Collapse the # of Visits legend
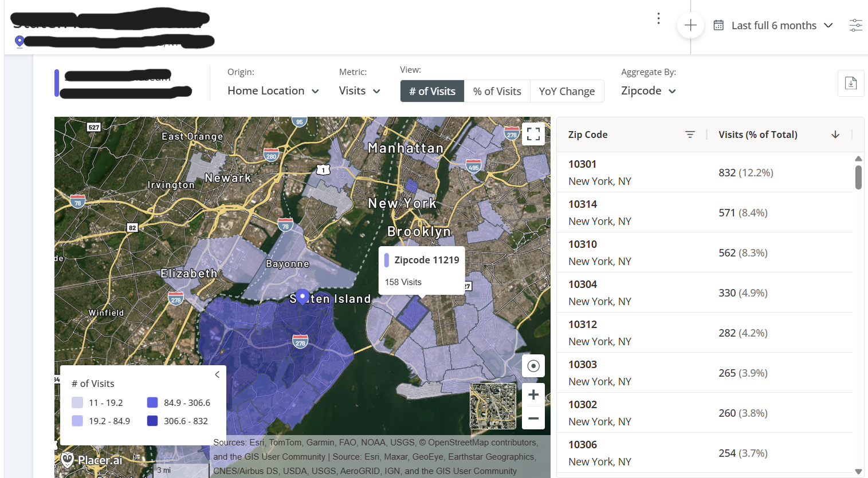 [217, 374]
